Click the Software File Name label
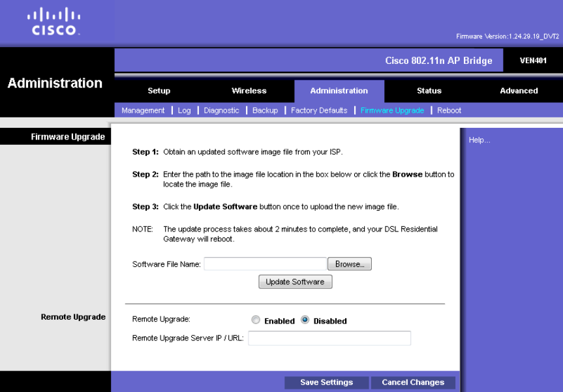This screenshot has width=563, height=392. (166, 264)
